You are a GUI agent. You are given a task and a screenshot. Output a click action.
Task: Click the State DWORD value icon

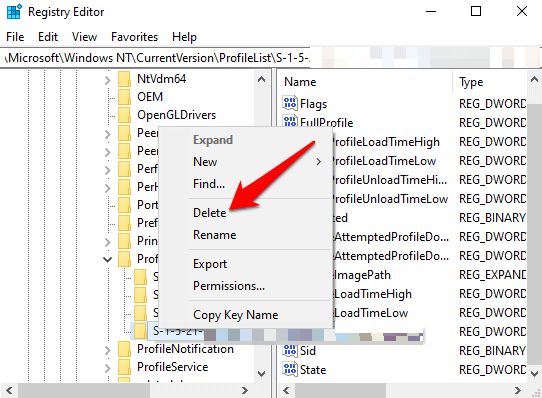[x=290, y=369]
